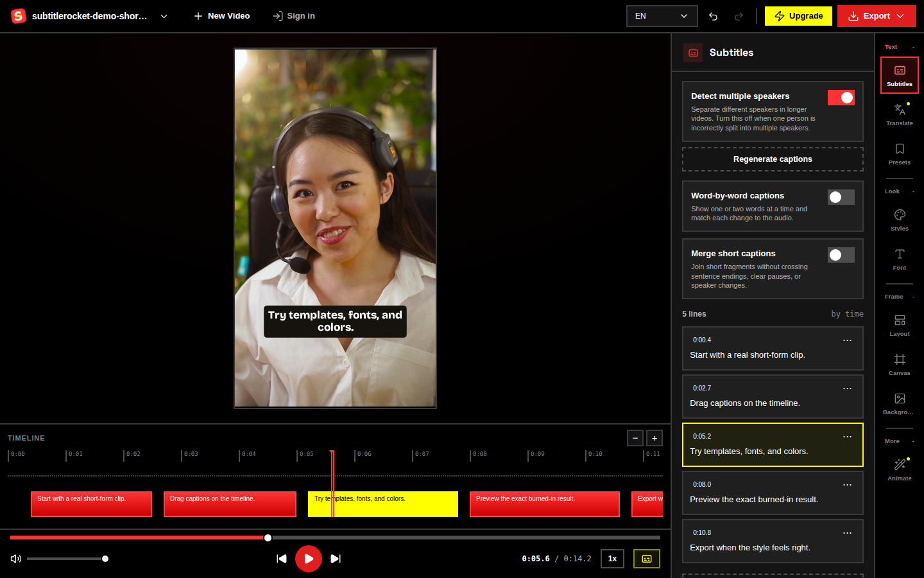Open options menu for 0:02.7 caption
This screenshot has height=578, width=924.
coord(847,389)
